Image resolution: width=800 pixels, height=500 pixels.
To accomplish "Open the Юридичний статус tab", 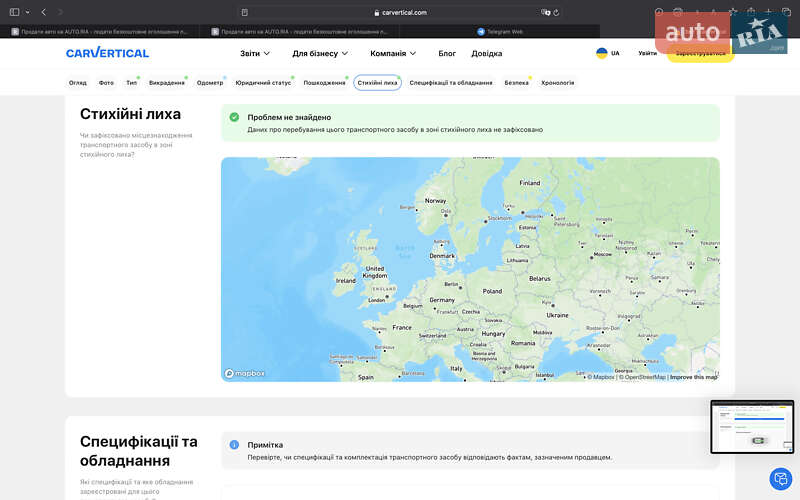I will [263, 83].
